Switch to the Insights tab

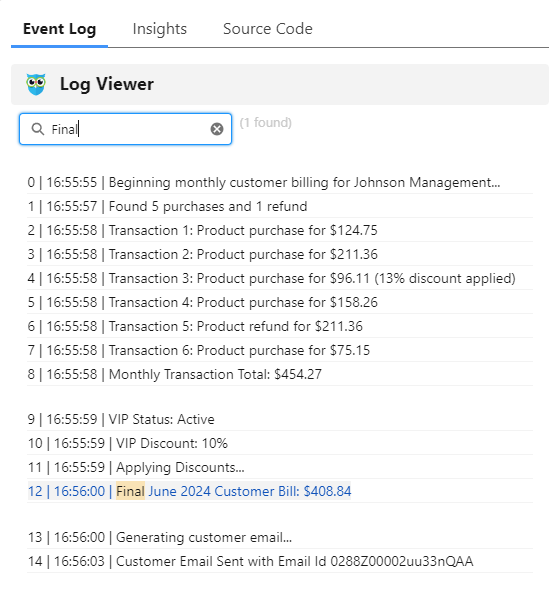click(160, 29)
